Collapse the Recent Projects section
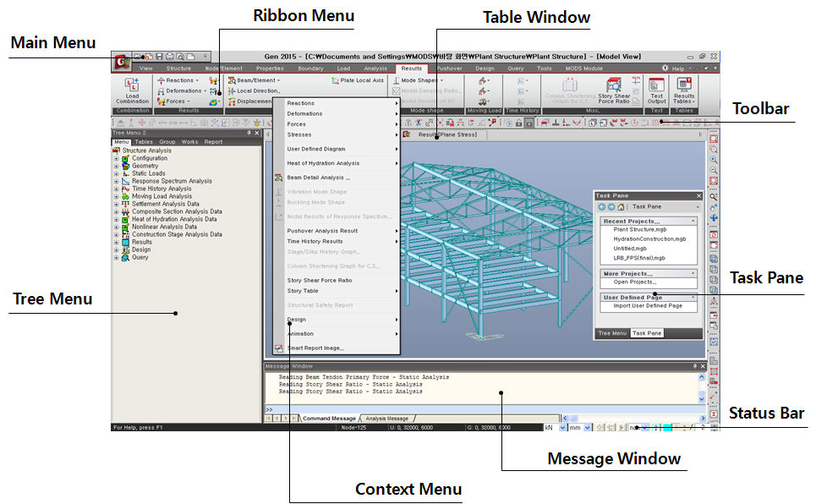This screenshot has width=816, height=504. [x=693, y=222]
